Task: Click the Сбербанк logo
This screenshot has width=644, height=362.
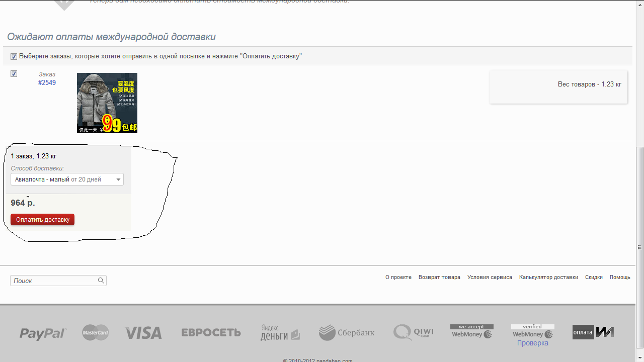Action: [x=347, y=332]
